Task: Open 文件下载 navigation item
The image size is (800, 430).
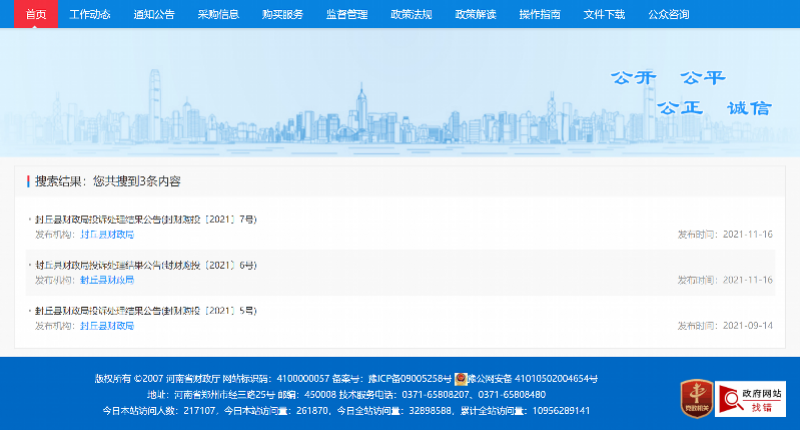Action: 604,14
